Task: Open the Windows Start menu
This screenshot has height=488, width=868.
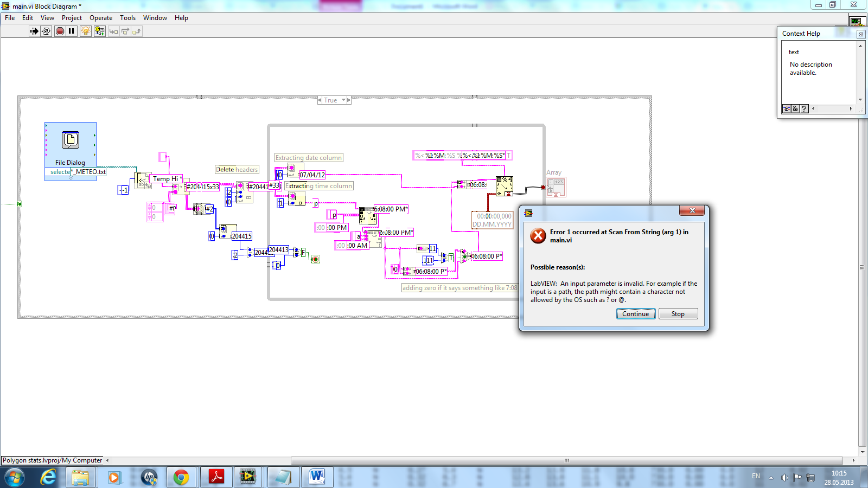Action: point(15,478)
